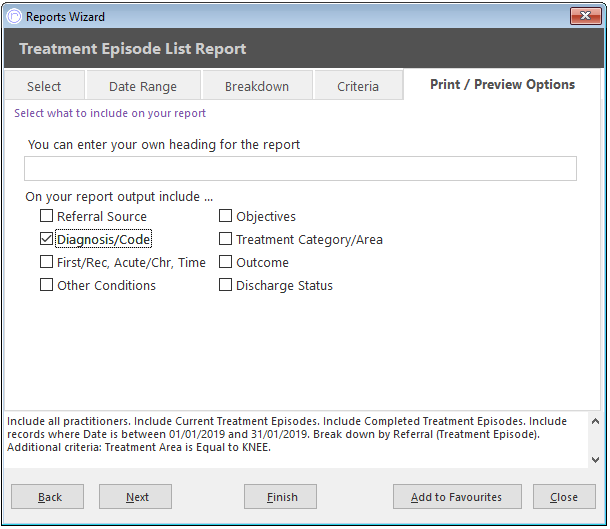Click the summary scrollbar up arrow
Viewport: 610px width, 529px height.
[x=595, y=421]
